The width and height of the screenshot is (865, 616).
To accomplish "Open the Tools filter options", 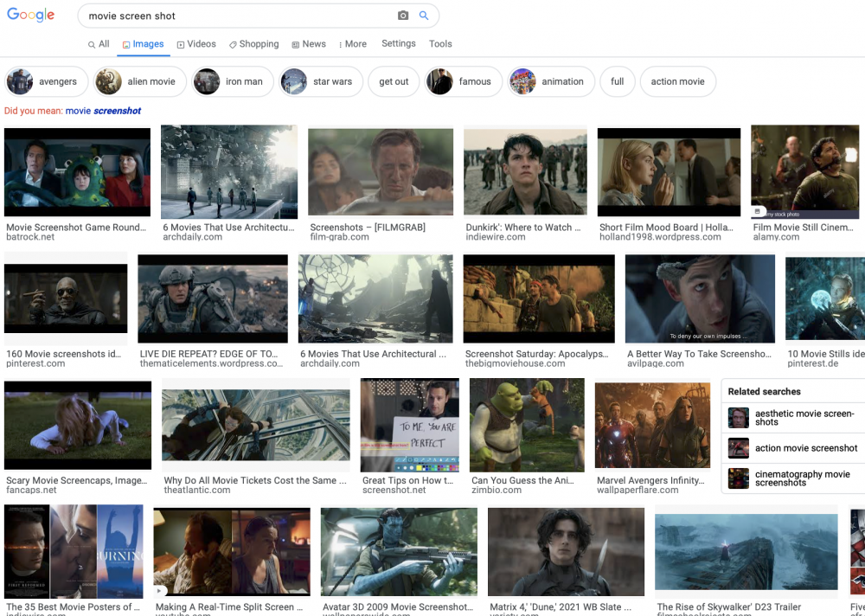I will (440, 44).
